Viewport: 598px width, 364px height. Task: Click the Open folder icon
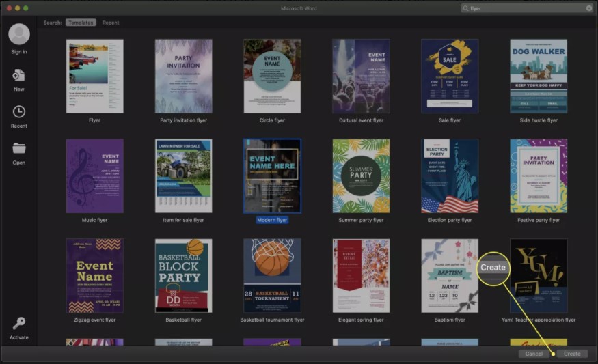(x=18, y=148)
